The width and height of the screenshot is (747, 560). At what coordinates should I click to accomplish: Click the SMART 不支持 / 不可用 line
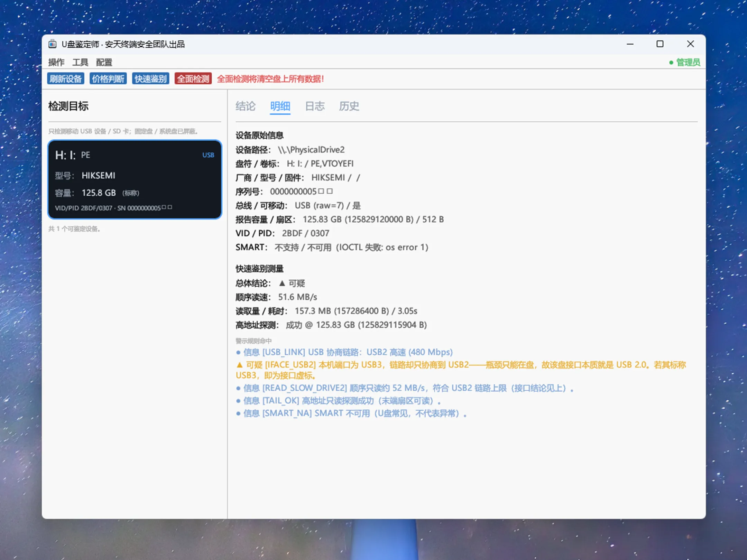pyautogui.click(x=332, y=247)
